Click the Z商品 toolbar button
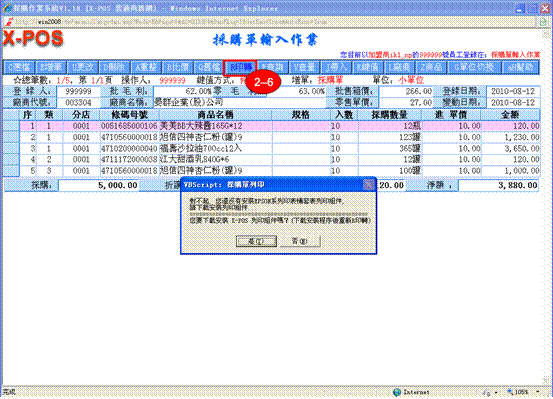 (x=431, y=67)
